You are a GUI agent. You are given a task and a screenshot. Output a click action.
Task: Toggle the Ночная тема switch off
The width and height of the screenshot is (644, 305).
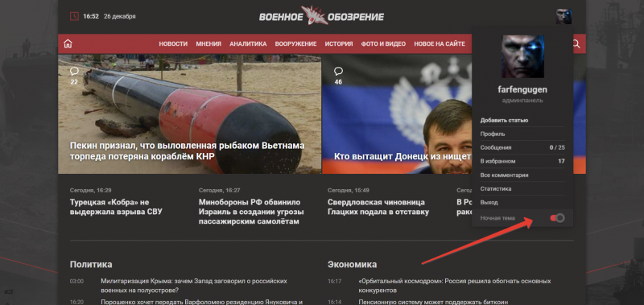(557, 218)
